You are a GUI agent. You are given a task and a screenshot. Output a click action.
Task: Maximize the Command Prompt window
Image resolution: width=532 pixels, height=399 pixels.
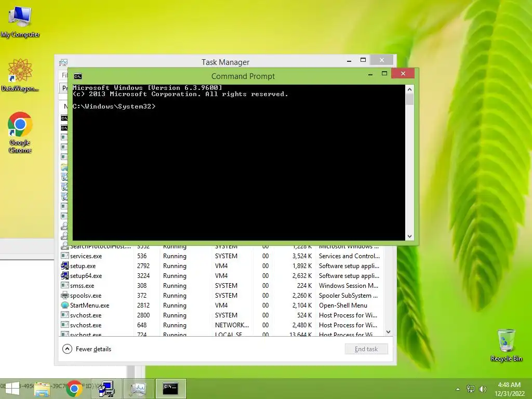(384, 74)
